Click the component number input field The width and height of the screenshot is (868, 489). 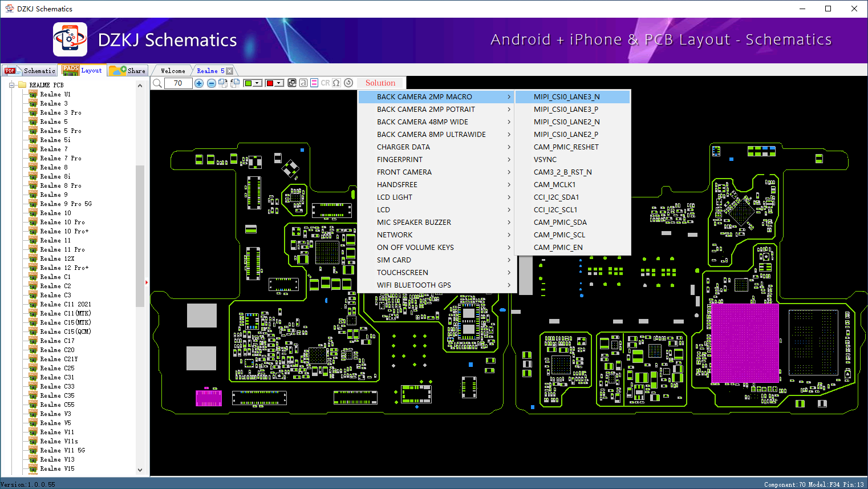(x=178, y=83)
